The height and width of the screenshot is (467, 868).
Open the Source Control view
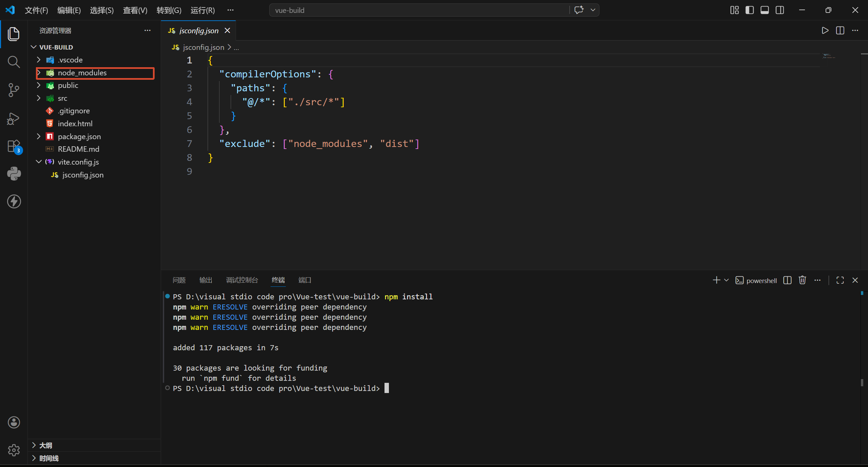click(14, 90)
